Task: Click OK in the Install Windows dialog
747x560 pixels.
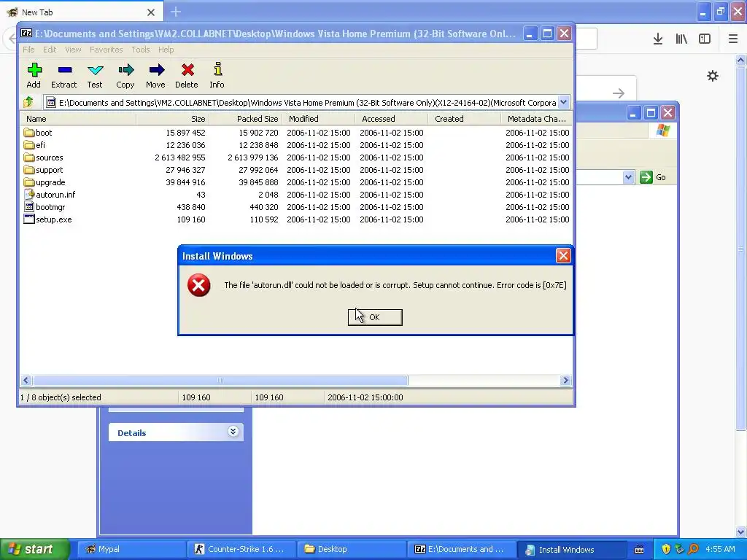Action: pyautogui.click(x=375, y=317)
